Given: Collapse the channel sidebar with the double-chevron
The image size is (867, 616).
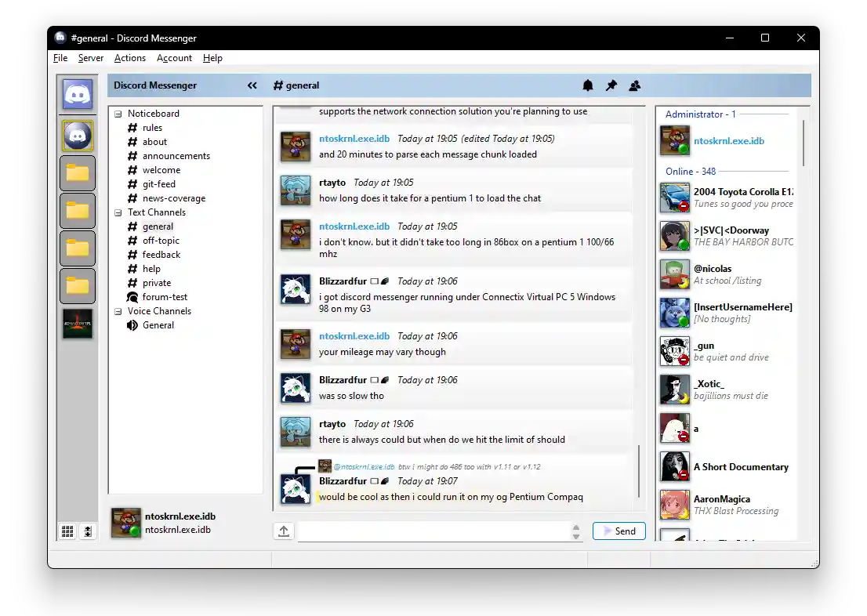Looking at the screenshot, I should (x=252, y=85).
